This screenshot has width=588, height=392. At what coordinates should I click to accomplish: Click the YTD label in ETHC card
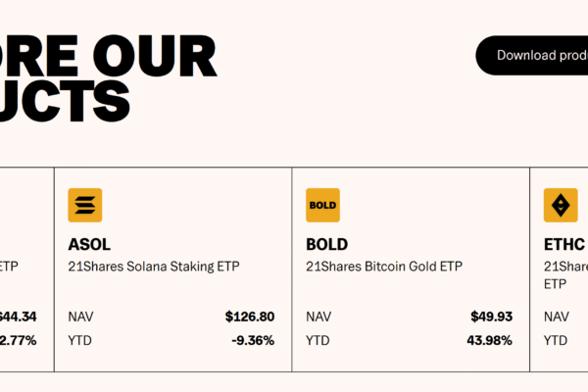[x=555, y=340]
